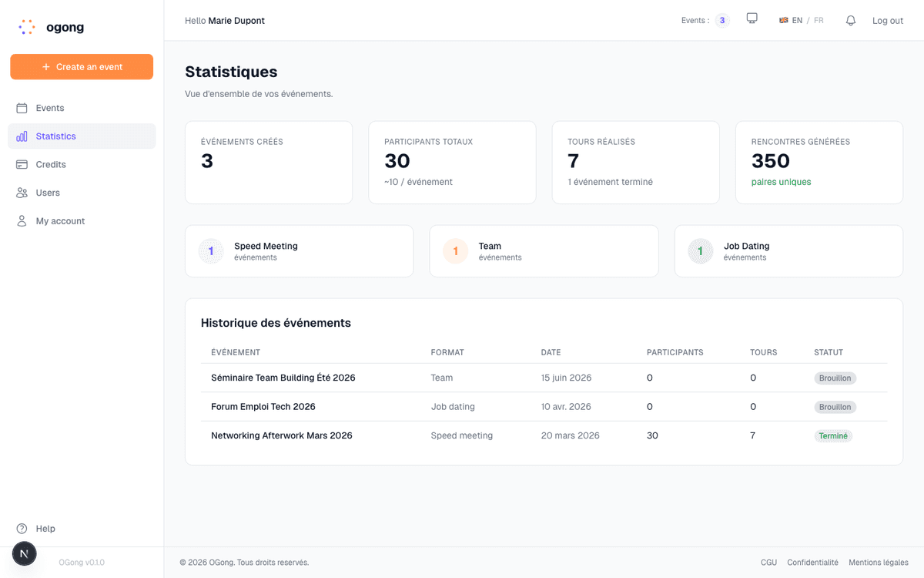This screenshot has height=578, width=924.
Task: Click the Events counter badge showing 3
Action: click(722, 21)
